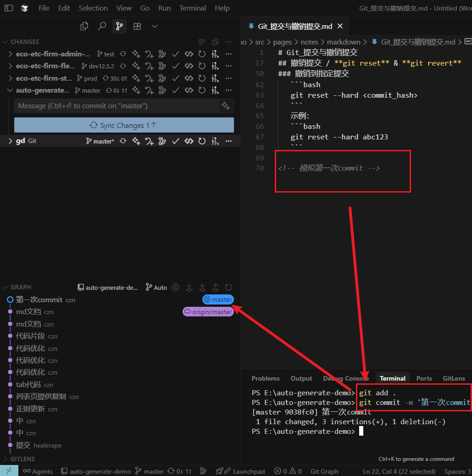Open the Extensions view icon
This screenshot has height=476, width=472.
pos(137,26)
